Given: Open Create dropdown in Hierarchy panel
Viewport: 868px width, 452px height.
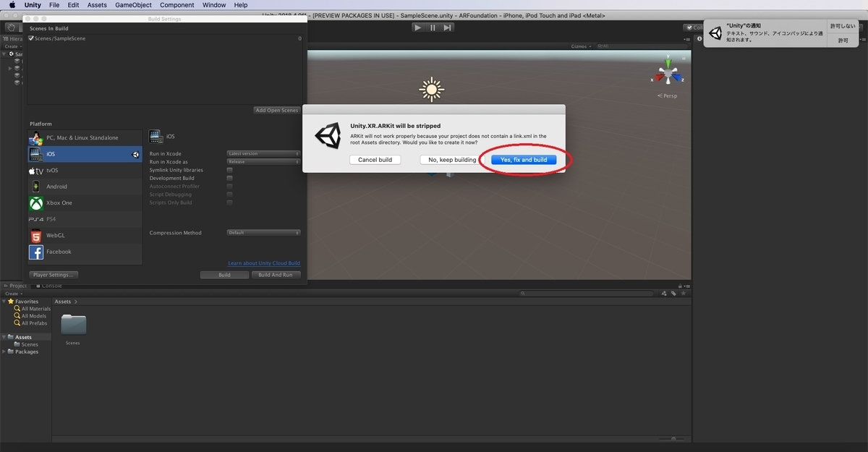Looking at the screenshot, I should (x=12, y=46).
